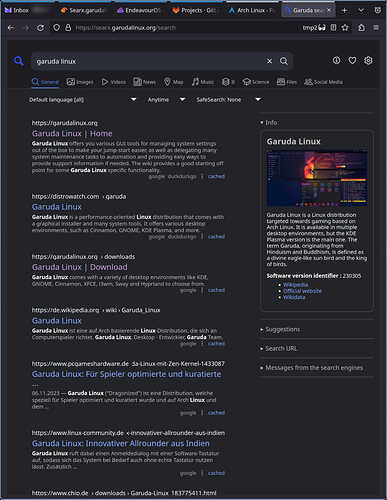
Task: Open the Wikipedia link in the infobox
Action: pos(295,285)
